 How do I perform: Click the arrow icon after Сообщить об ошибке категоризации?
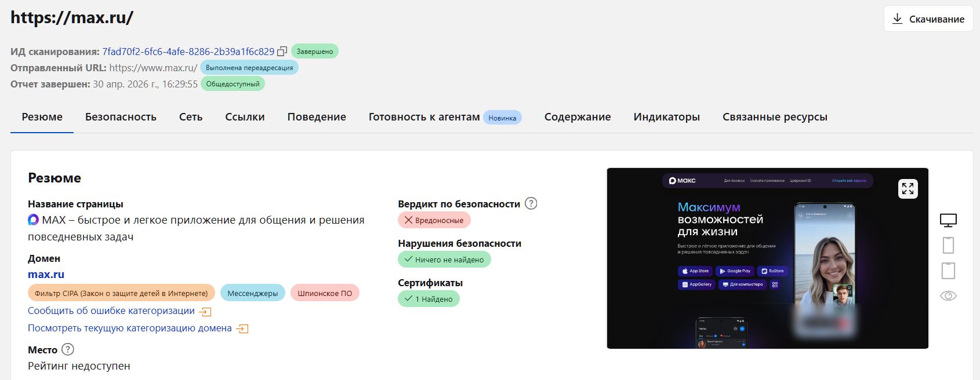pos(205,312)
